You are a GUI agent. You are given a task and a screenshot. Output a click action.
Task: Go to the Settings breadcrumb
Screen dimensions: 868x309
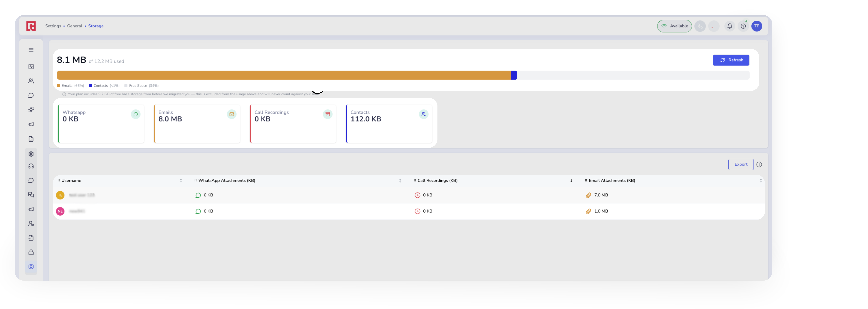[53, 26]
